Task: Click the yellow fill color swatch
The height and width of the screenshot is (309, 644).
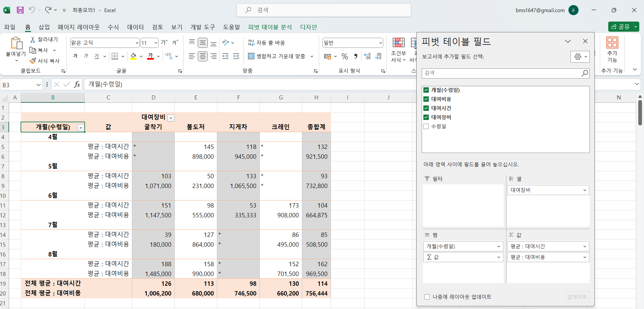Action: click(134, 56)
